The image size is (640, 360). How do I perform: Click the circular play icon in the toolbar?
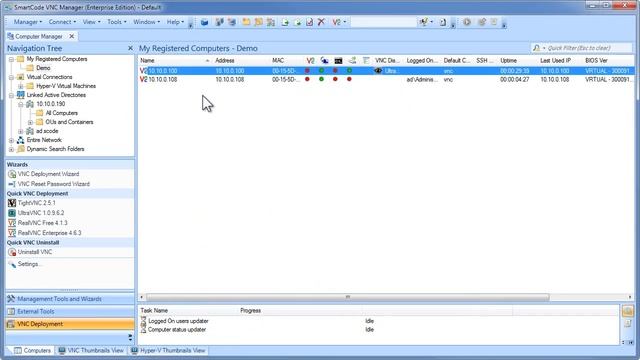(467, 22)
